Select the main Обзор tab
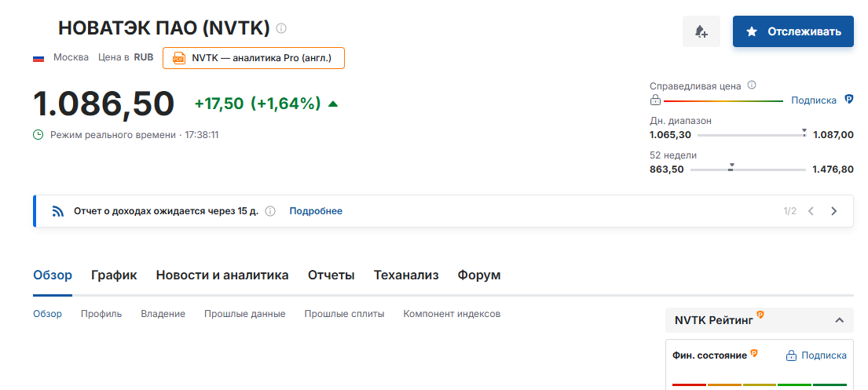The width and height of the screenshot is (868, 390). [53, 275]
